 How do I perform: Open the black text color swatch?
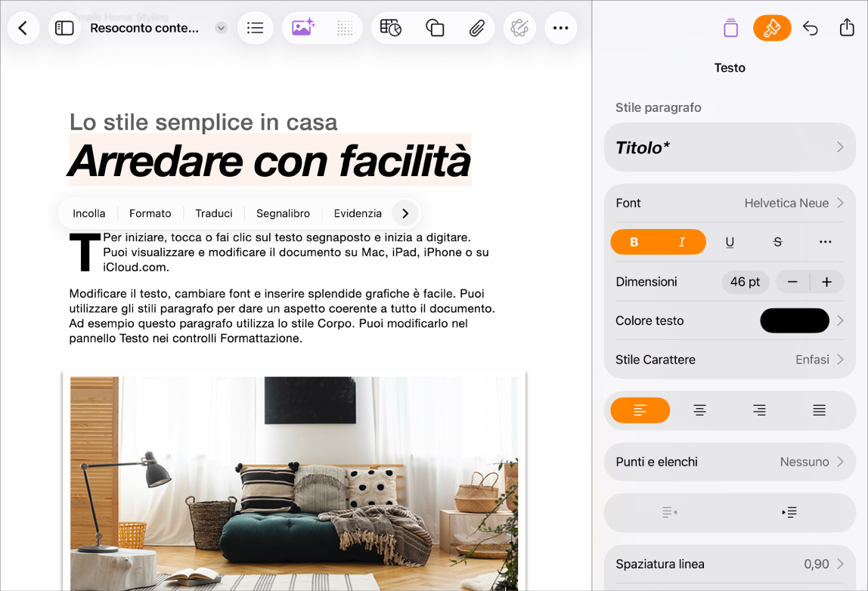coord(795,320)
